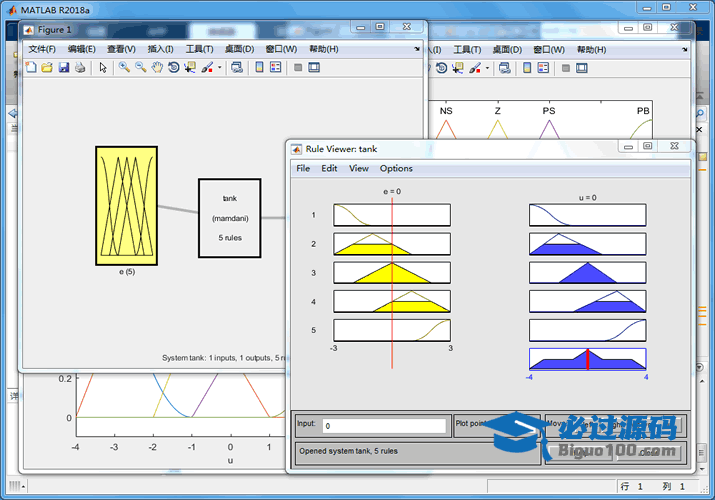The height and width of the screenshot is (500, 715).
Task: Click rule number 5 label
Action: click(313, 330)
